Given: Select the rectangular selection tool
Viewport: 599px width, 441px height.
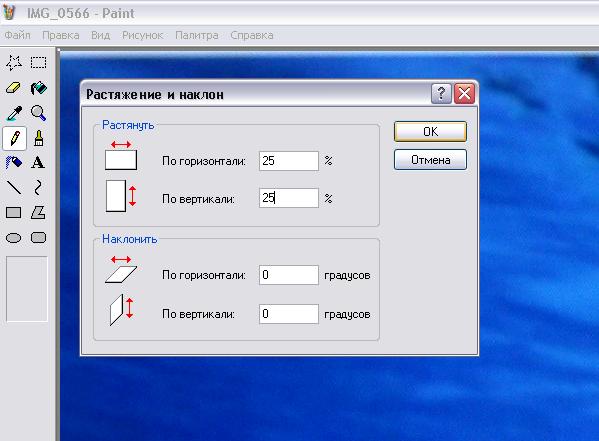Looking at the screenshot, I should [39, 62].
